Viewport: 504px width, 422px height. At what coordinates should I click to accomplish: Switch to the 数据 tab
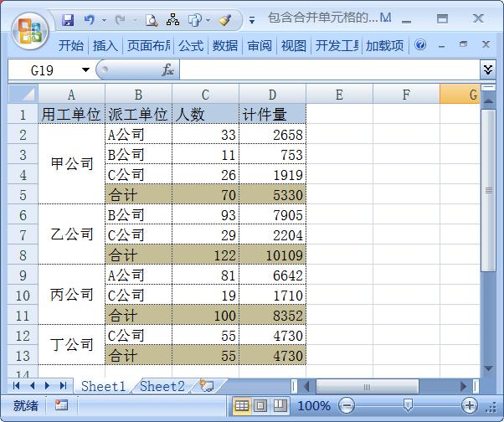click(x=224, y=46)
